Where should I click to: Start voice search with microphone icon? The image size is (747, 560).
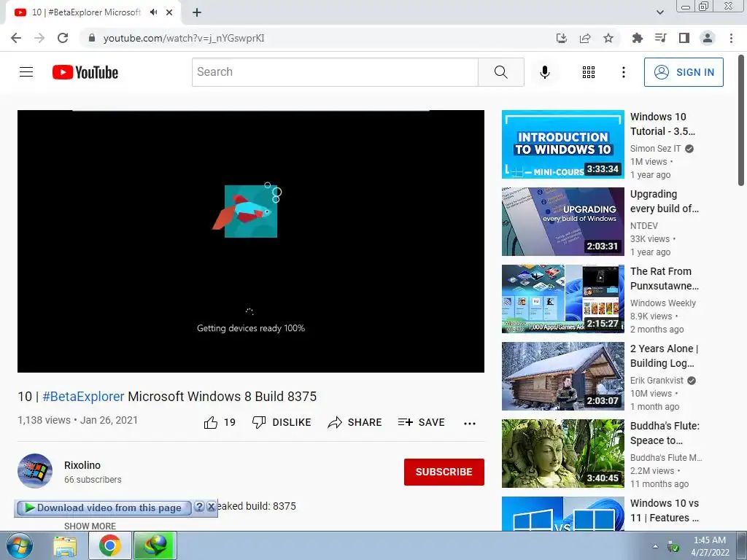[x=544, y=72]
